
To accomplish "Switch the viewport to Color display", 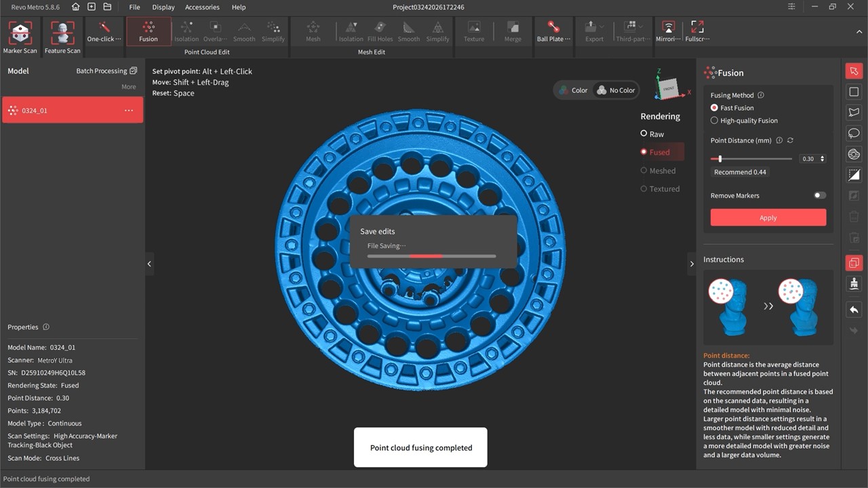I will tap(573, 90).
